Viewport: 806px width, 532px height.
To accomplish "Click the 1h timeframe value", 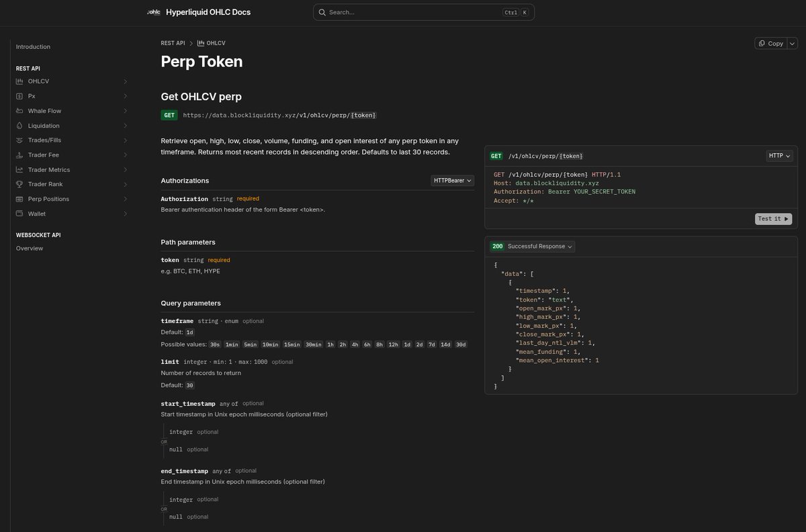I will click(330, 345).
